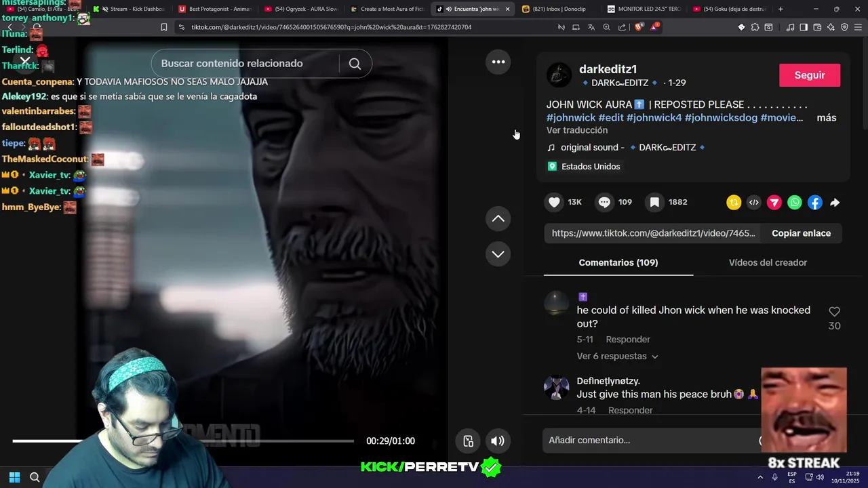This screenshot has height=488, width=868.
Task: Open the Stream - Kick Dashboard tab
Action: point(129,9)
